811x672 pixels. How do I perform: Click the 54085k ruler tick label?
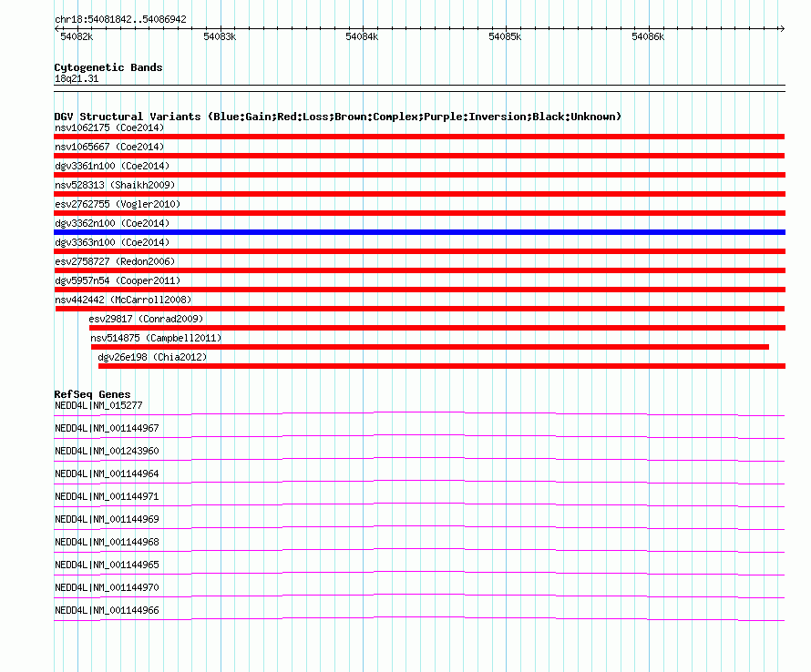click(506, 36)
